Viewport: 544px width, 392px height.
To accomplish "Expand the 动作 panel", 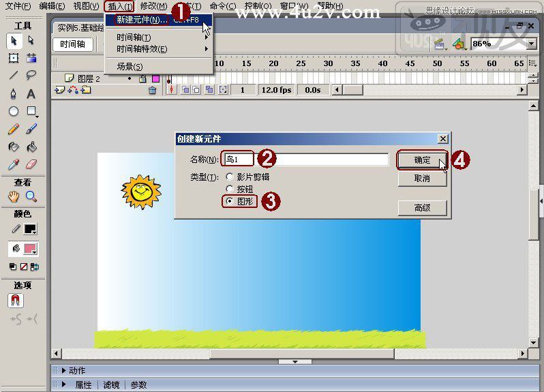I will pos(63,370).
